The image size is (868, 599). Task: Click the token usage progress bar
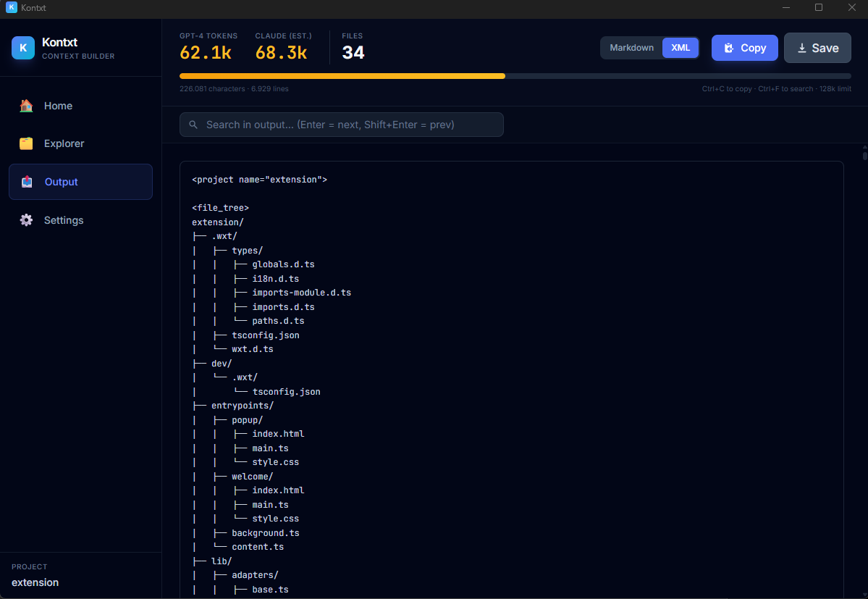click(x=515, y=76)
